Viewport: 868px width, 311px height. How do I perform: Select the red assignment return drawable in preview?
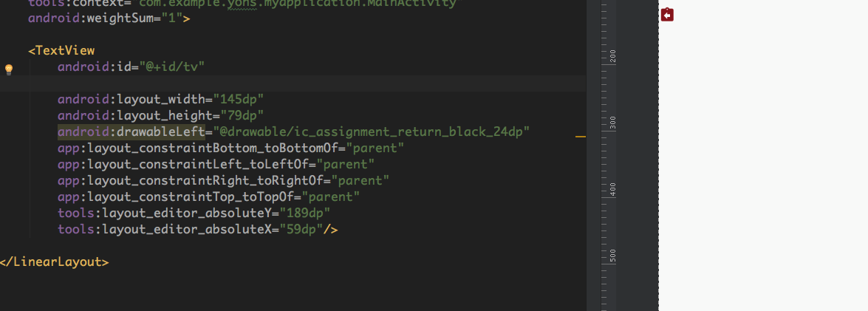tap(667, 15)
